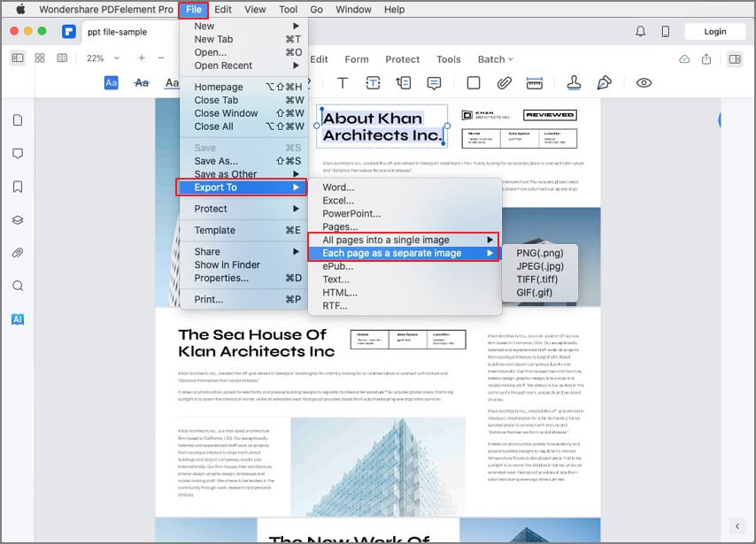Select the two-page reading view icon
The width and height of the screenshot is (756, 544).
[62, 57]
